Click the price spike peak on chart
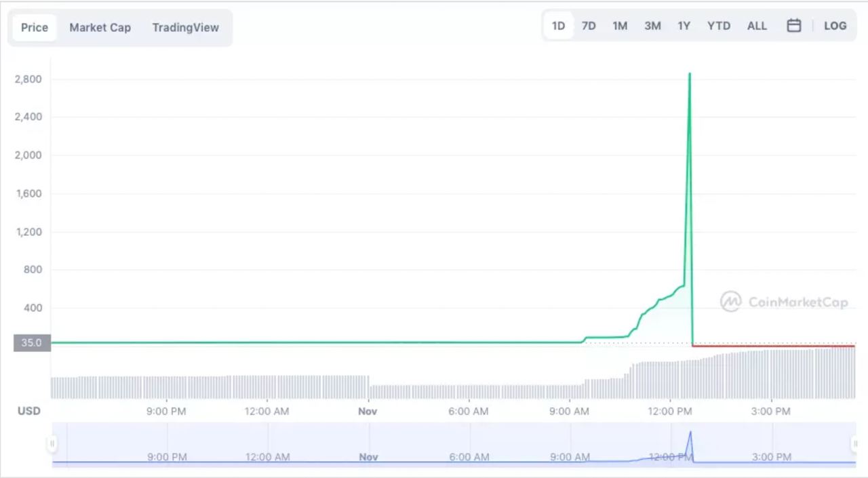 (x=690, y=73)
